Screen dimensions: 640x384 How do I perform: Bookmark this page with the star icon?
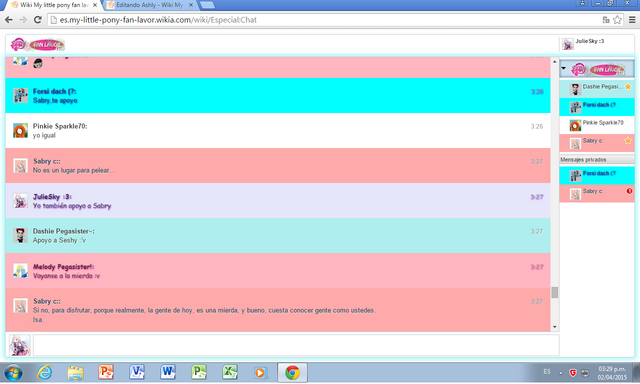[x=618, y=20]
